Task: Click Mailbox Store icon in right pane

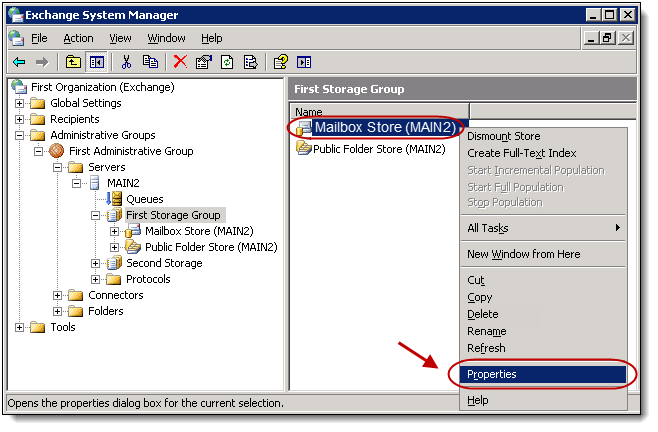Action: click(303, 128)
